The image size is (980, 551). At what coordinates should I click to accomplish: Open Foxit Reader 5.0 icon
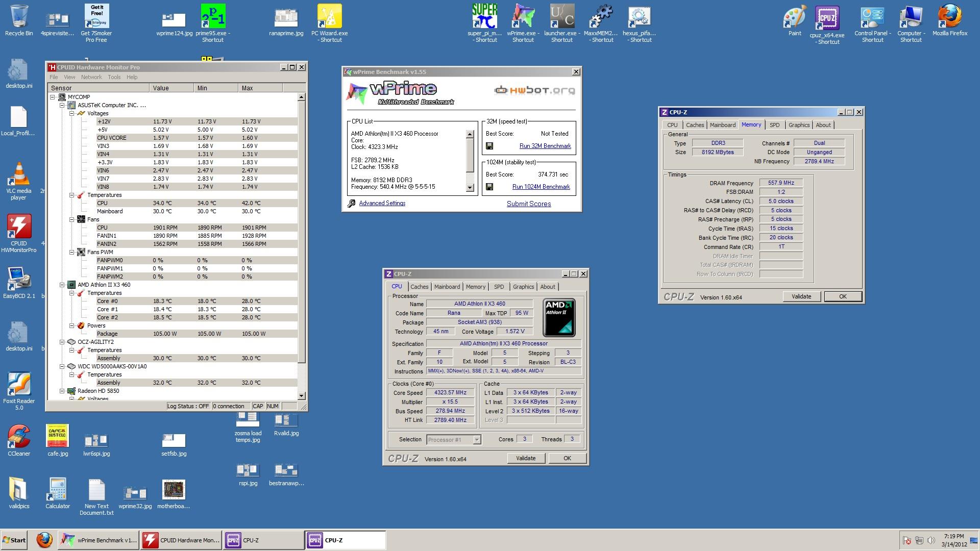click(19, 391)
